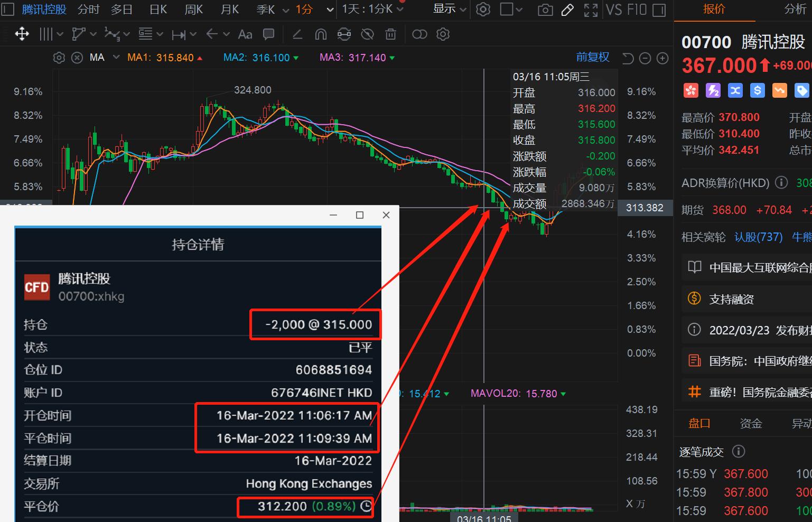The width and height of the screenshot is (812, 522).
Task: Toggle hide all drawings icon
Action: 367,34
